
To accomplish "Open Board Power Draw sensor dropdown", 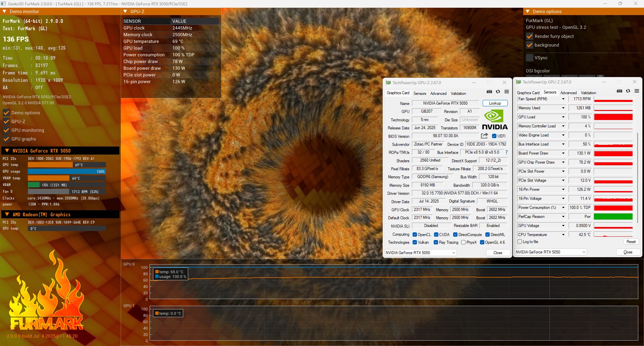I will (563, 153).
